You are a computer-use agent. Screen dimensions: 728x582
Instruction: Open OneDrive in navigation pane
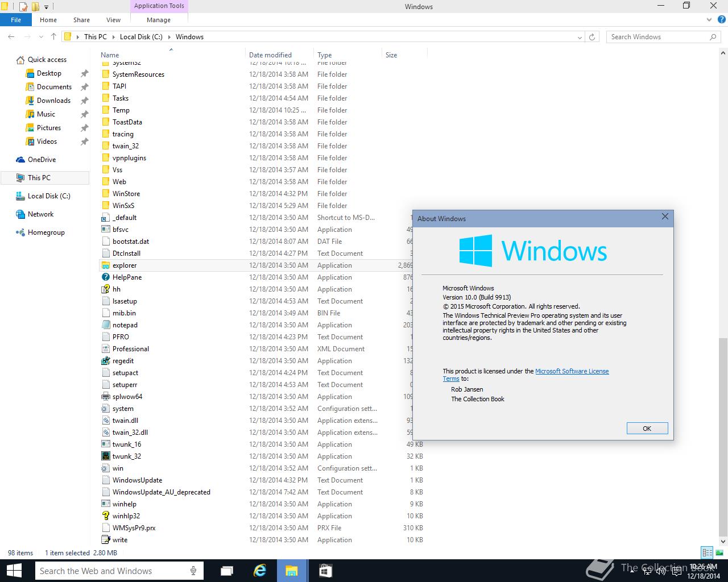tap(42, 160)
